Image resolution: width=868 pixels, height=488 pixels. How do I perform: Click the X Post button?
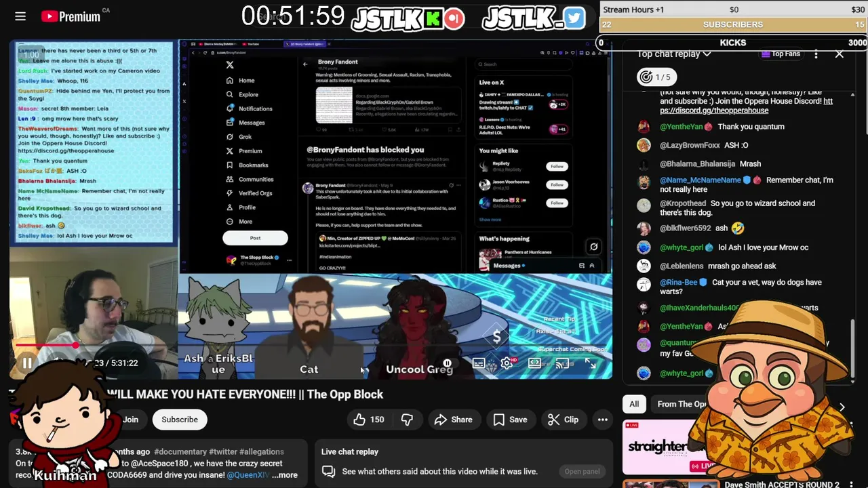(x=255, y=238)
